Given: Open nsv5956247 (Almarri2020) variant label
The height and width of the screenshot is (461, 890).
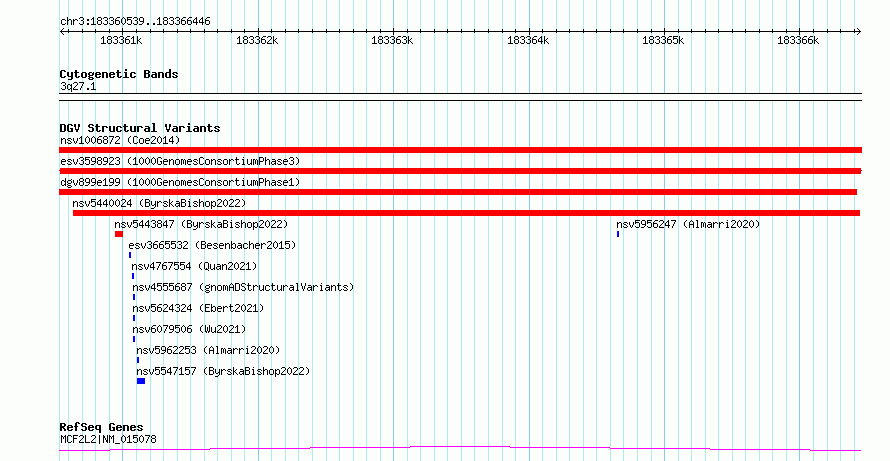Looking at the screenshot, I should tap(688, 224).
